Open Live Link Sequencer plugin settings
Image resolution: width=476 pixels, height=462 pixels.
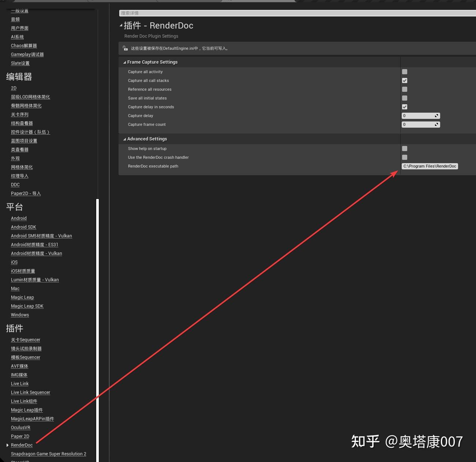pyautogui.click(x=30, y=392)
